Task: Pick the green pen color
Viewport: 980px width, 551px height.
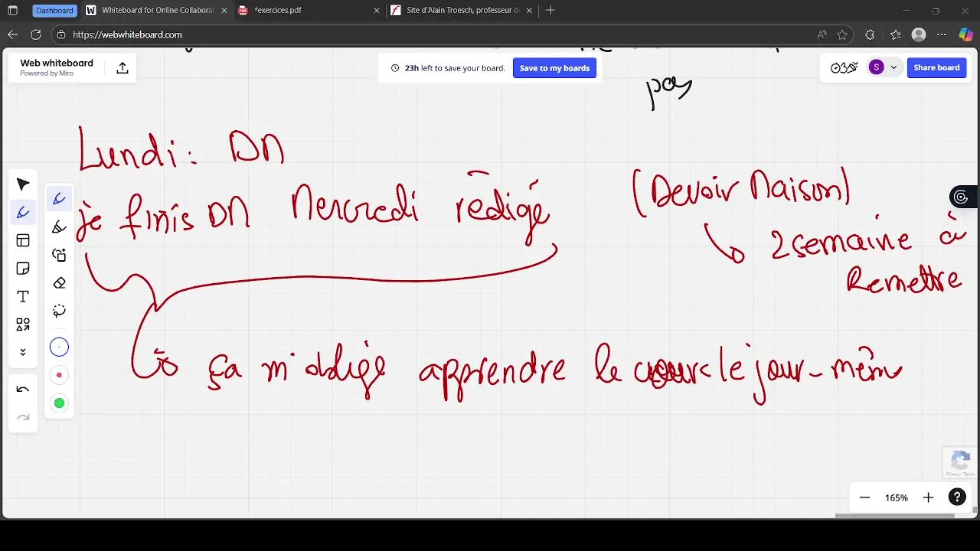Action: (59, 403)
